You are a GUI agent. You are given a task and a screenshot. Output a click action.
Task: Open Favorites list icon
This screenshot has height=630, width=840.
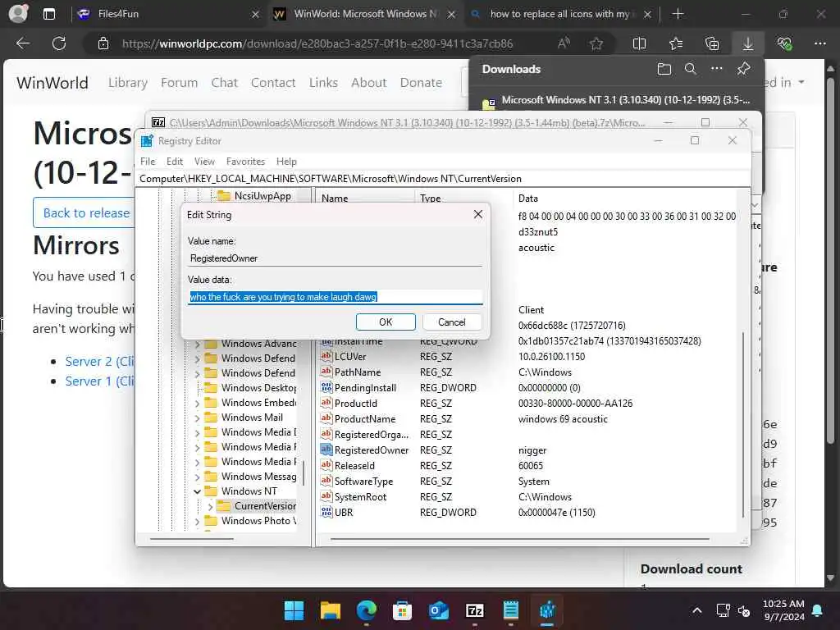pos(676,43)
